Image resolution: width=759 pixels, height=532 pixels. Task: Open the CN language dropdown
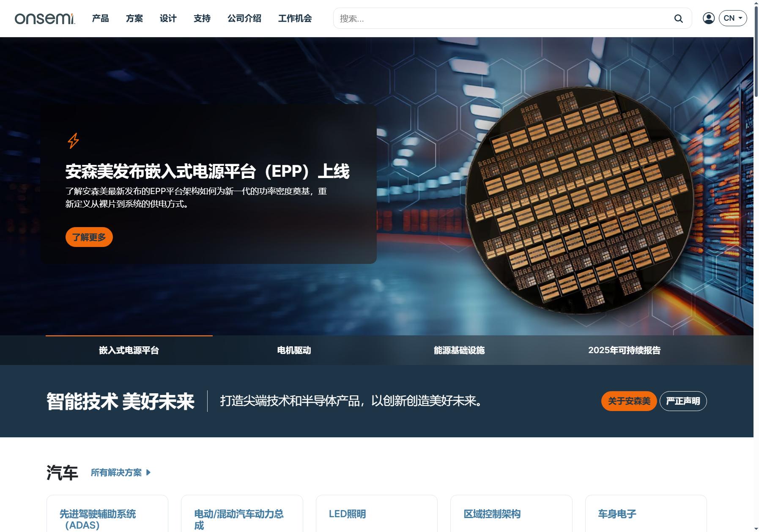point(733,18)
